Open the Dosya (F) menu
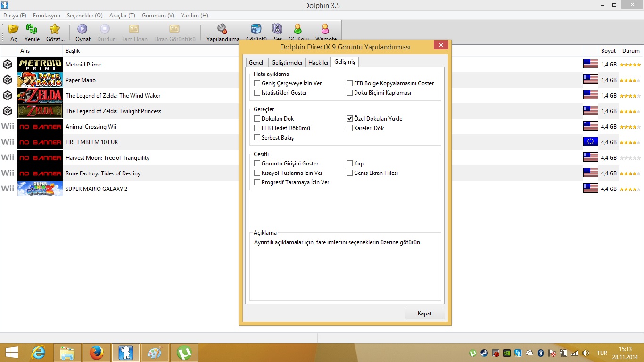The height and width of the screenshot is (362, 644). tap(15, 16)
